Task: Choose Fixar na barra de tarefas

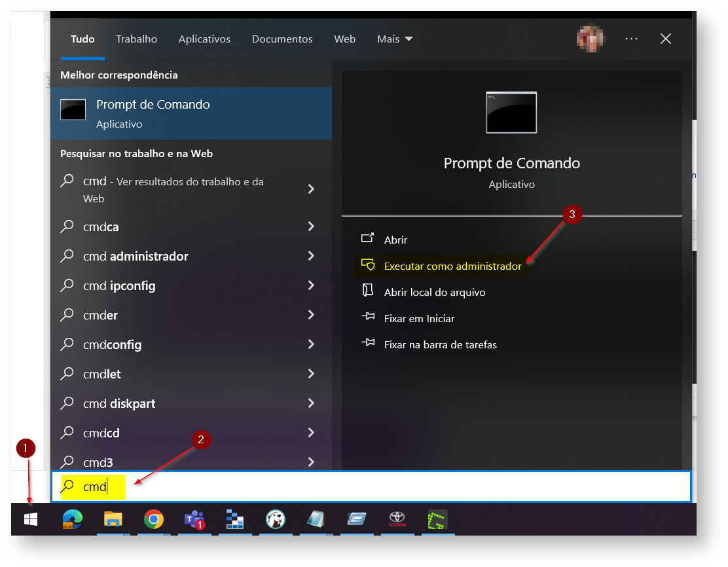Action: (x=440, y=344)
